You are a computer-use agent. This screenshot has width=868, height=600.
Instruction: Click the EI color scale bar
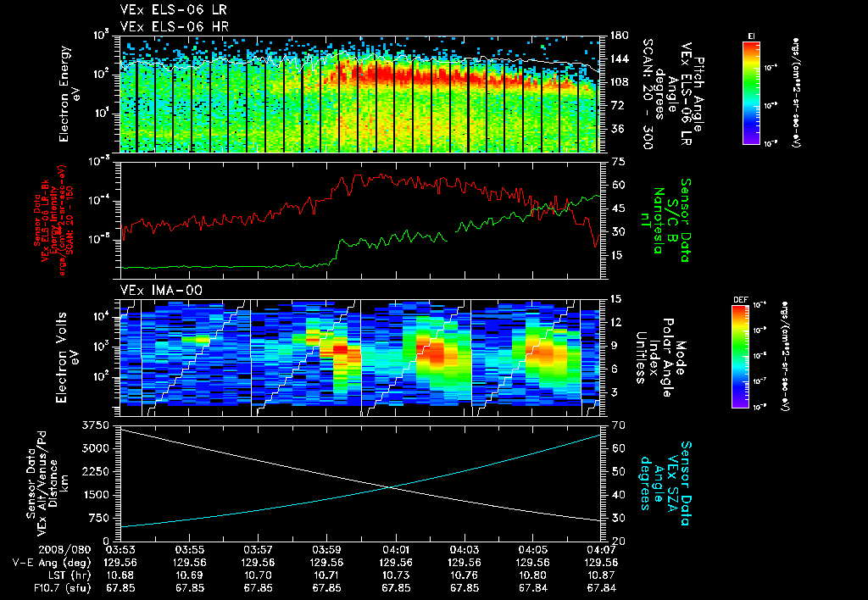click(x=751, y=93)
